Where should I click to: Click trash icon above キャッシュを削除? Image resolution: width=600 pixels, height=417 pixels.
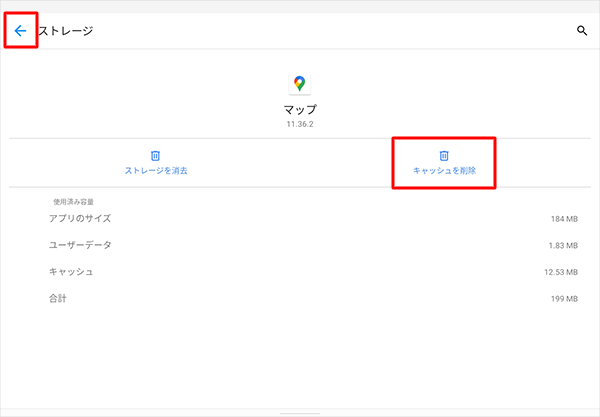[x=444, y=156]
